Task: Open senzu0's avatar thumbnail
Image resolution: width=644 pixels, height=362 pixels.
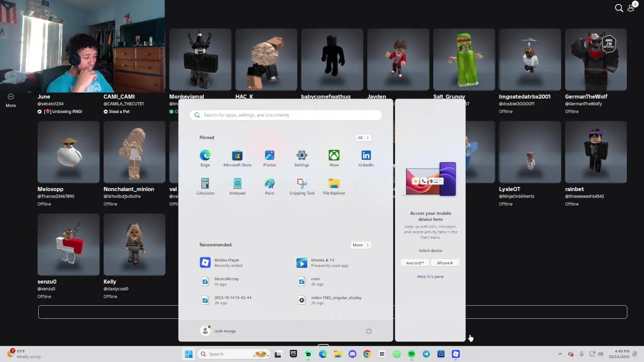Action: (68, 245)
